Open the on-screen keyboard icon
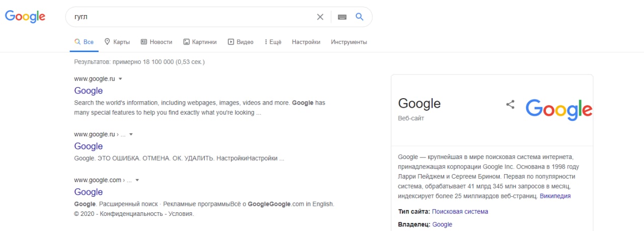Screen dimensions: 644x231 click(342, 17)
